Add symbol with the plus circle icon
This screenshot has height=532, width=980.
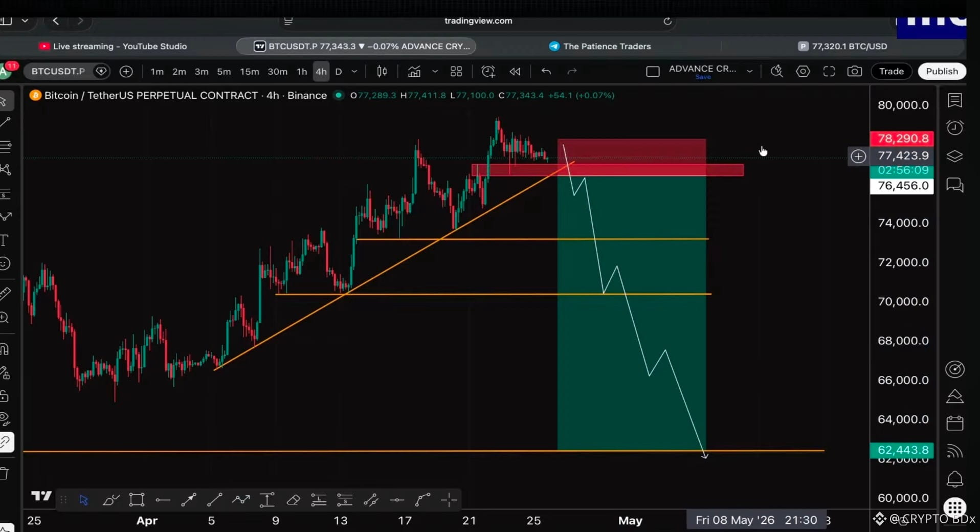[x=126, y=72]
